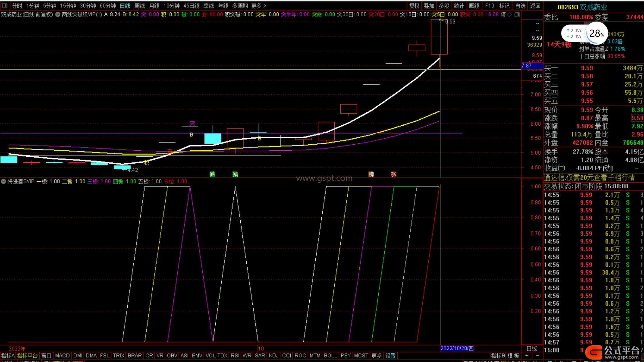Toggle the left panel layout icon
Image resolution: width=644 pixels, height=362 pixels.
5,6
